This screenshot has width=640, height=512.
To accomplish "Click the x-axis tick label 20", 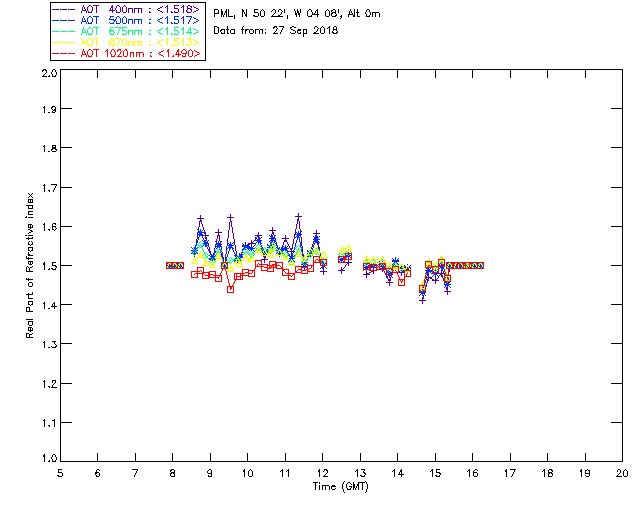I will coord(622,473).
